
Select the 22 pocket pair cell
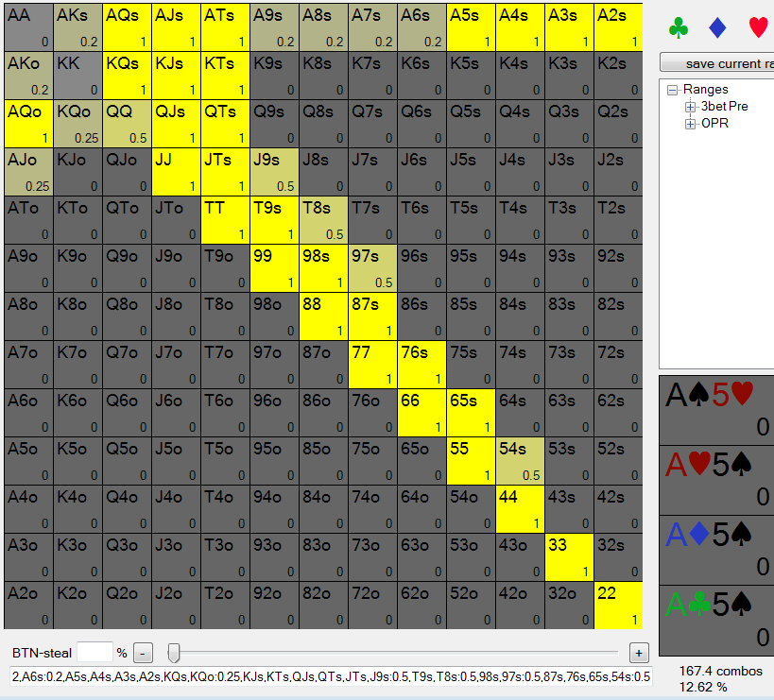pyautogui.click(x=618, y=606)
